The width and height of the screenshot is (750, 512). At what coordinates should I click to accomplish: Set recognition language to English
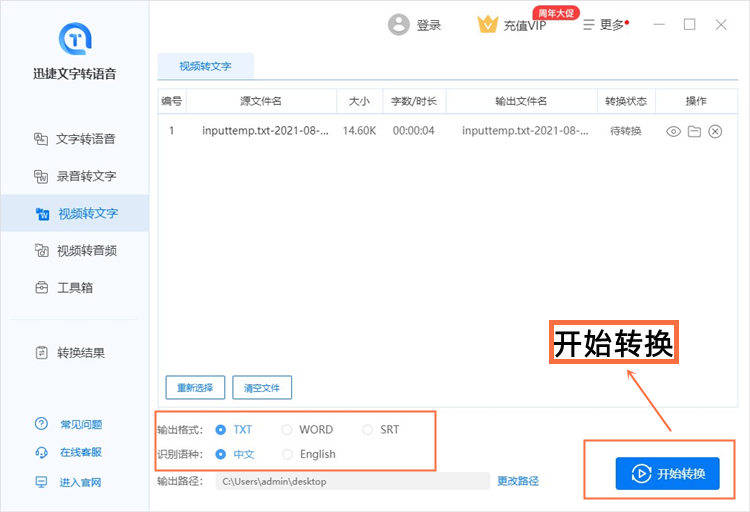click(x=287, y=454)
